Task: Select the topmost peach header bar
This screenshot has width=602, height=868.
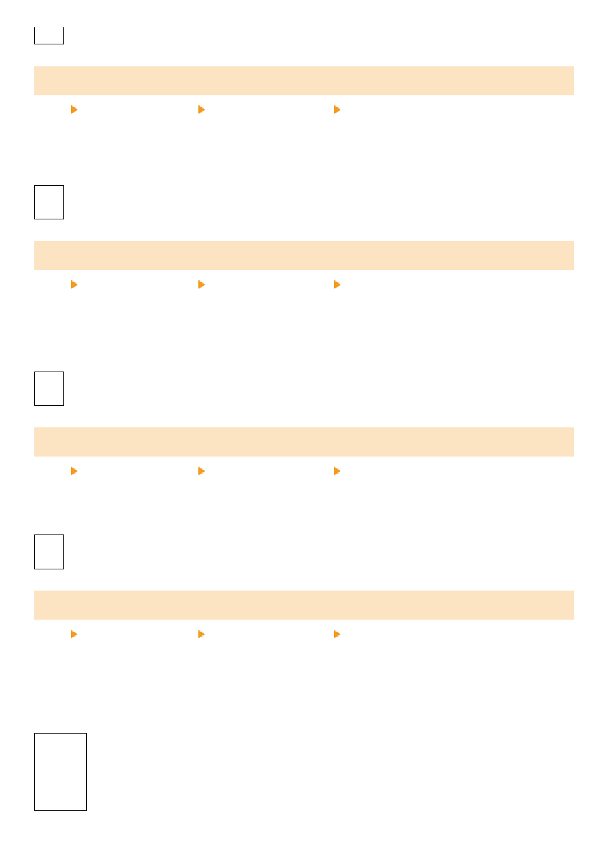Action: coord(304,81)
